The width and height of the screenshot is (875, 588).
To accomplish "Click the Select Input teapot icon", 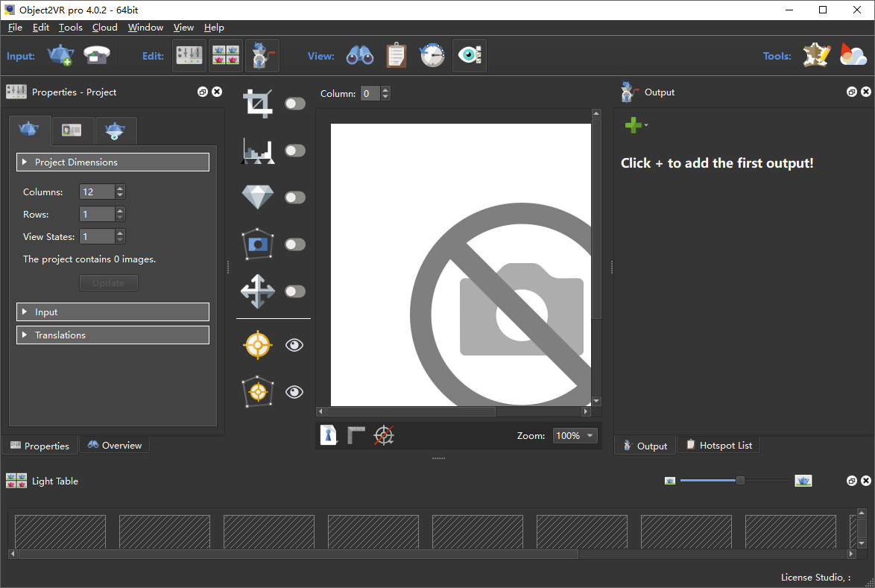I will (x=60, y=55).
